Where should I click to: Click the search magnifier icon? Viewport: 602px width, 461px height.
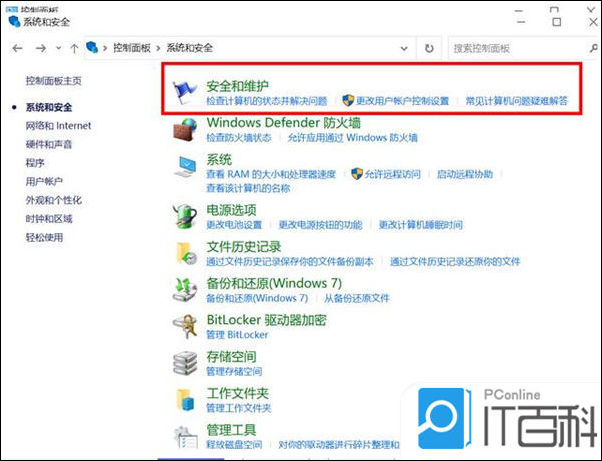(x=594, y=48)
